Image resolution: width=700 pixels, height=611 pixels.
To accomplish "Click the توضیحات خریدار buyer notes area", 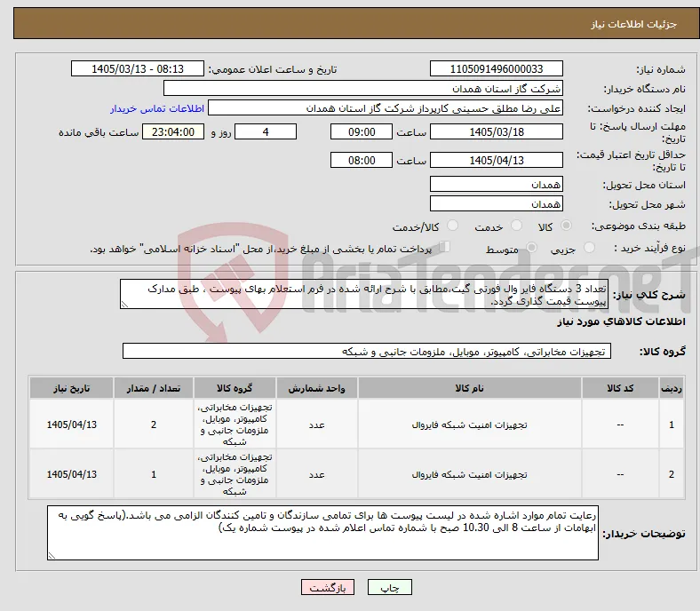I will point(322,533).
